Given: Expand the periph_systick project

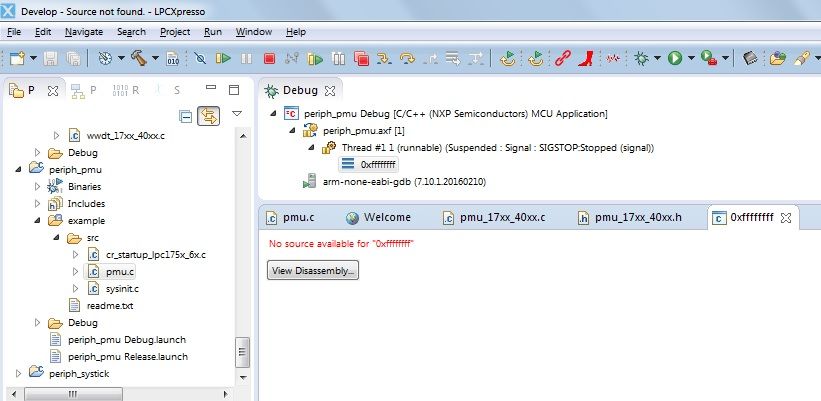Looking at the screenshot, I should coord(18,373).
